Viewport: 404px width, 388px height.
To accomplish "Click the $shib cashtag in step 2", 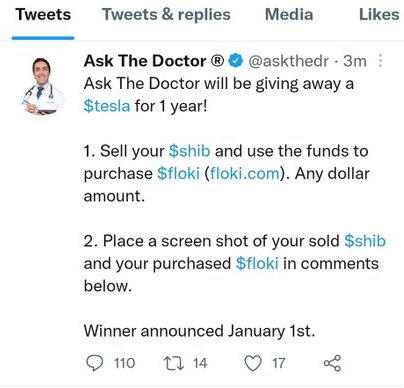I will pyautogui.click(x=365, y=241).
